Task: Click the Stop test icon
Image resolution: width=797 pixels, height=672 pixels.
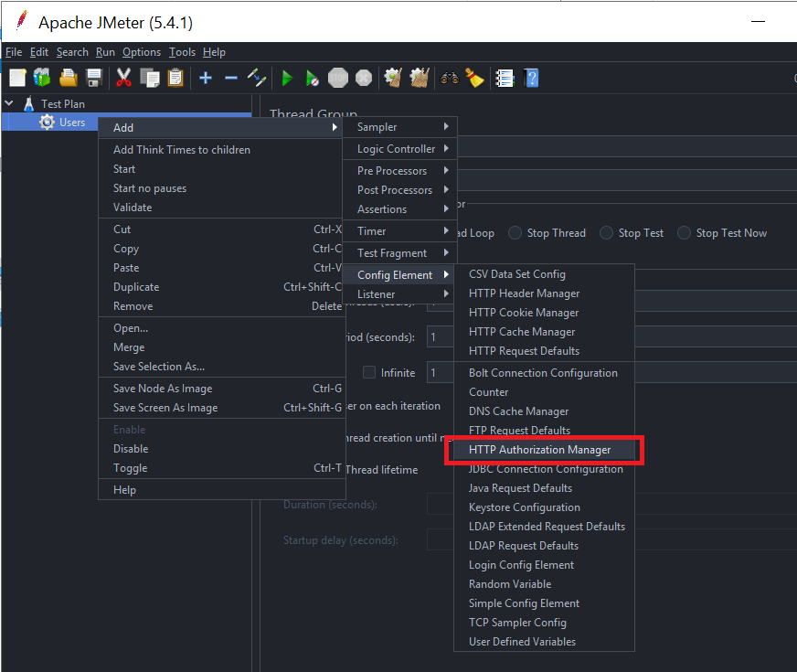Action: [338, 78]
